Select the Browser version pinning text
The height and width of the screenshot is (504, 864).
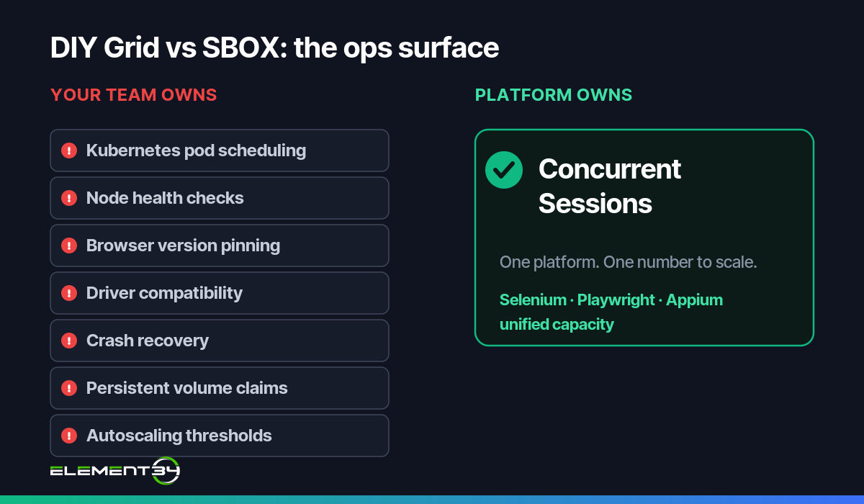[x=183, y=246]
